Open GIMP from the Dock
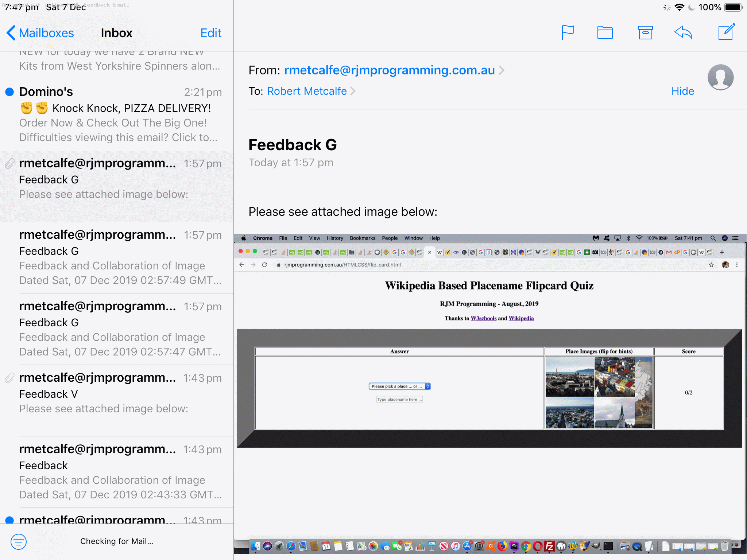This screenshot has height=560, width=747. [596, 547]
